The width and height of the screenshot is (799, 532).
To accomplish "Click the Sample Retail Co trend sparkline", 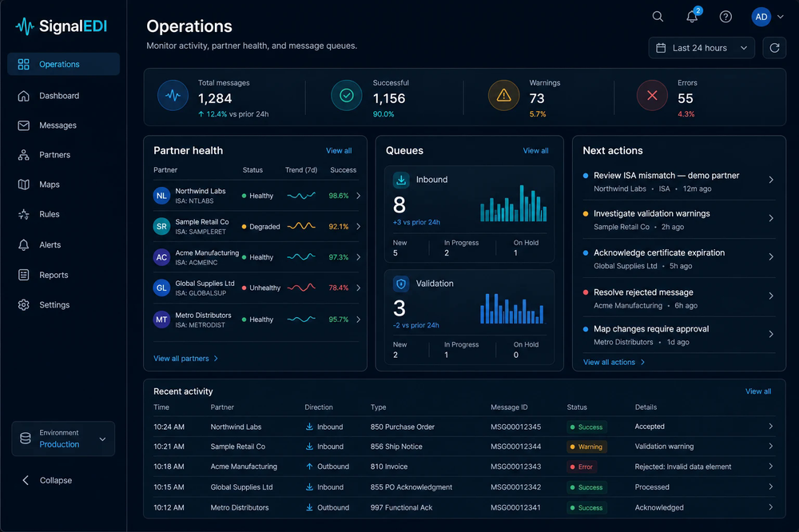I will click(x=301, y=226).
